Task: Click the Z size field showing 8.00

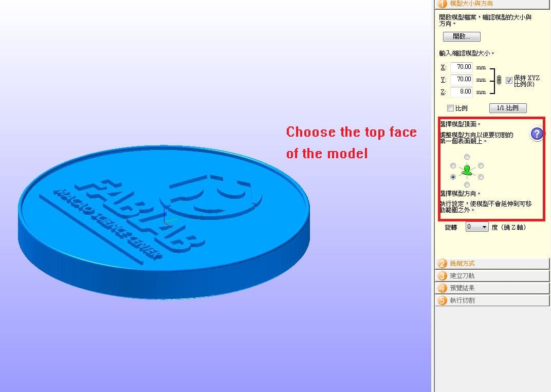Action: pos(462,91)
